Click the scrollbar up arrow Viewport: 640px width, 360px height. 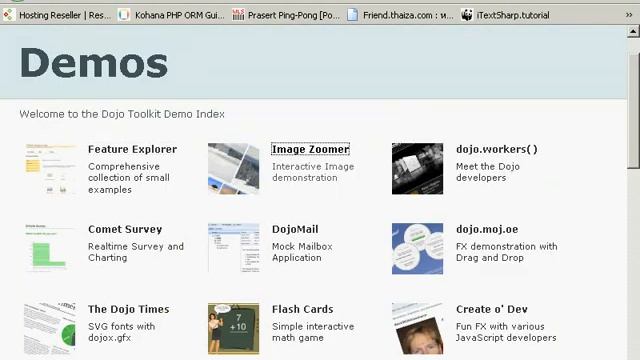633,31
